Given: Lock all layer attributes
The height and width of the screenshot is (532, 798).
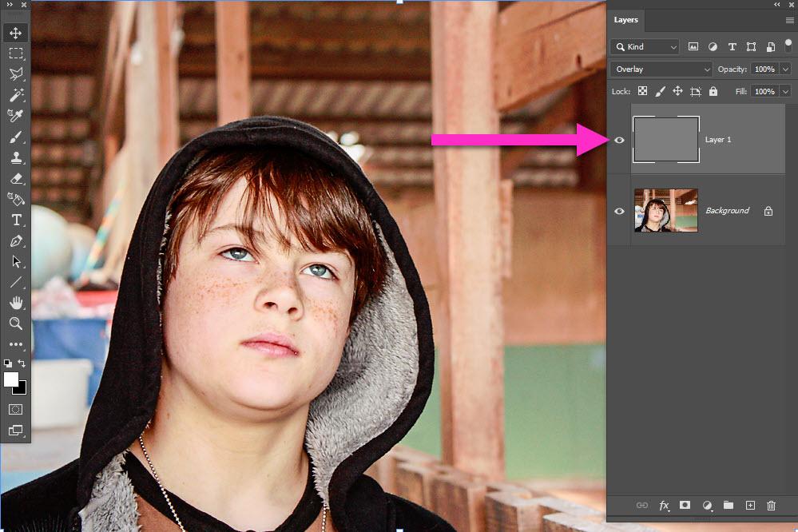Looking at the screenshot, I should 713,91.
